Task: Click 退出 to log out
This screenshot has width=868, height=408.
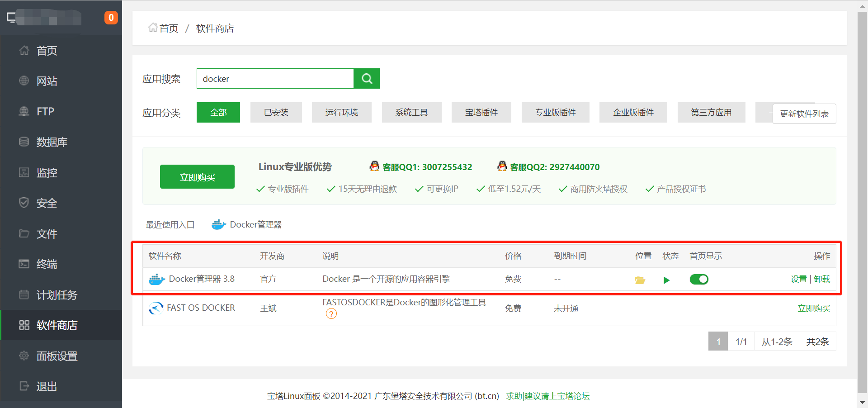Action: [61, 386]
